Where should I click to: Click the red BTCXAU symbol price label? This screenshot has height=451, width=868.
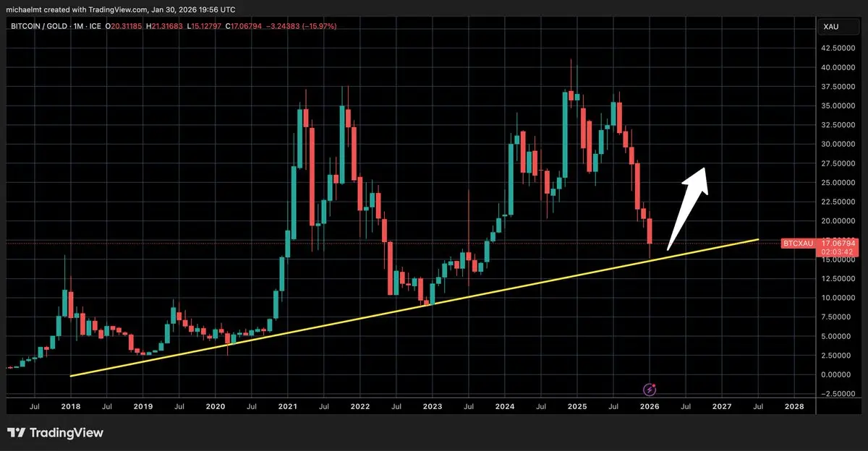pos(798,244)
